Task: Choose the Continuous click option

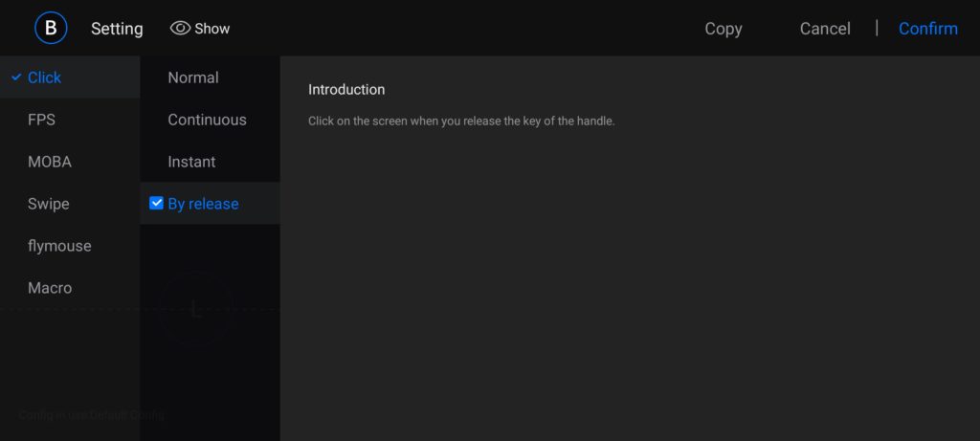Action: pyautogui.click(x=207, y=120)
